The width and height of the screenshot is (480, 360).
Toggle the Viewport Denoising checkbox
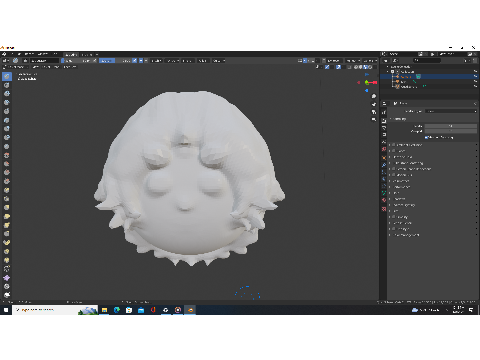pyautogui.click(x=426, y=137)
